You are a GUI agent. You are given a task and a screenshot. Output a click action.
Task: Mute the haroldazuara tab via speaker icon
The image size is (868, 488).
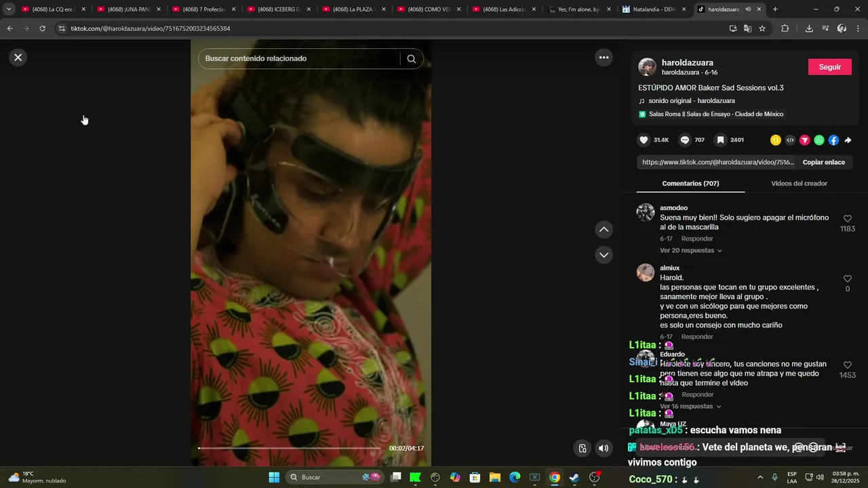coord(748,9)
